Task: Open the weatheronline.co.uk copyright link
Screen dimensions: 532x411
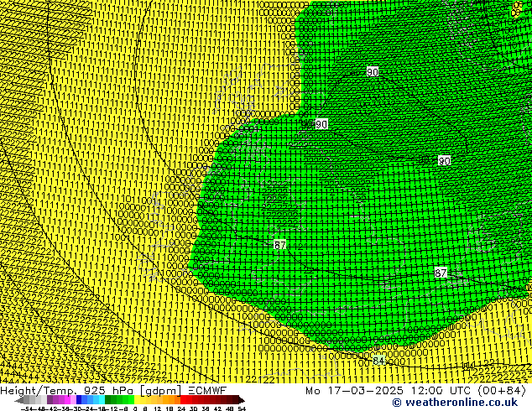Action: pos(455,403)
